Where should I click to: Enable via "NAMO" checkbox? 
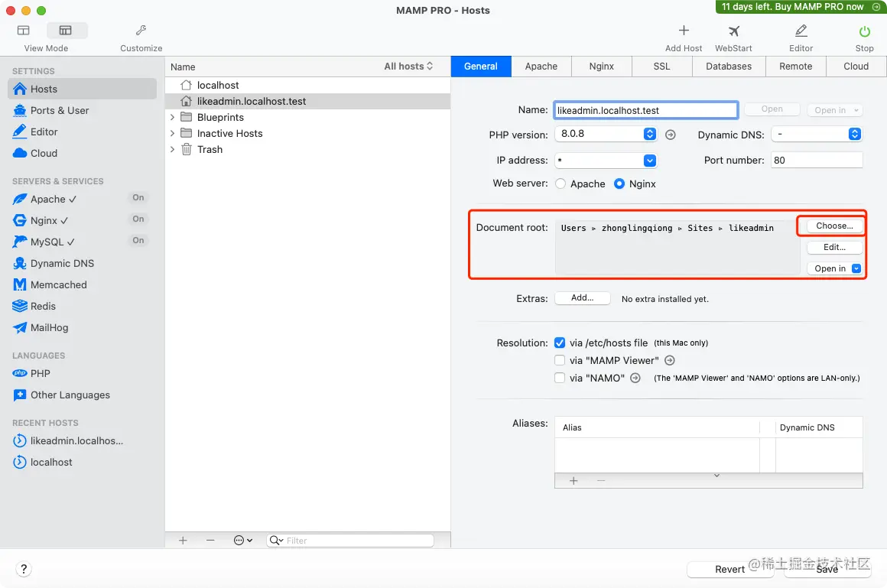click(560, 378)
